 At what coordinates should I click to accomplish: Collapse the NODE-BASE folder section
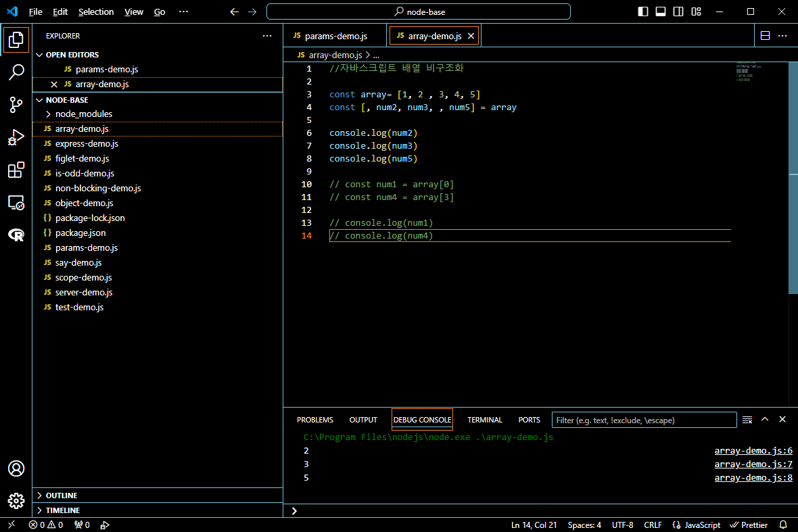(158, 99)
